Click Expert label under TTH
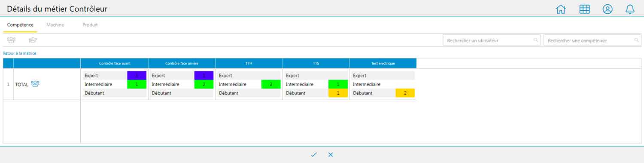 [225, 76]
